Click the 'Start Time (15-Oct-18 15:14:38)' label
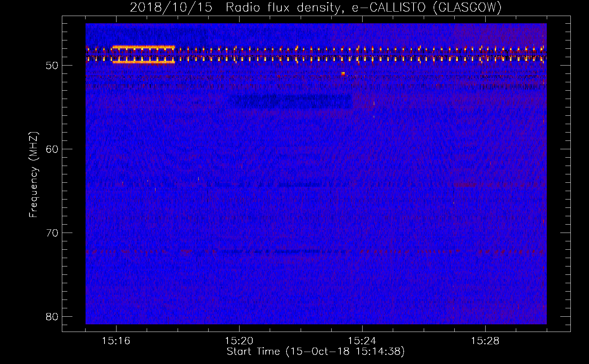The image size is (589, 364). tap(316, 352)
